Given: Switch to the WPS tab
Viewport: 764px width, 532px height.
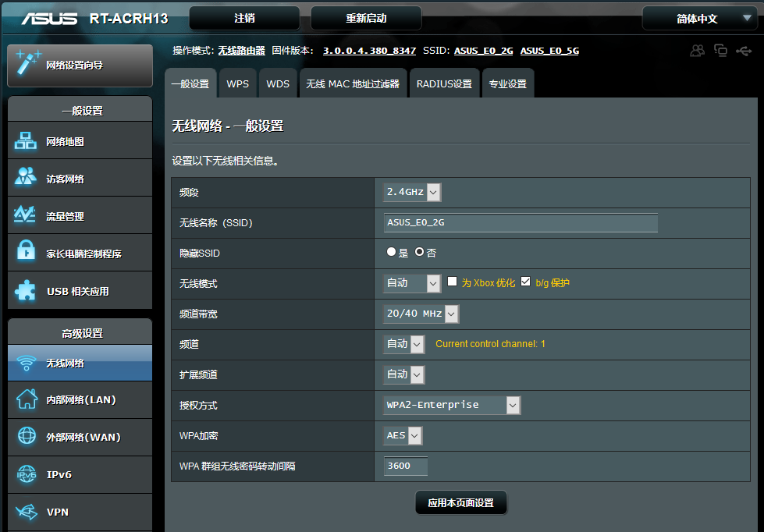Looking at the screenshot, I should point(238,83).
